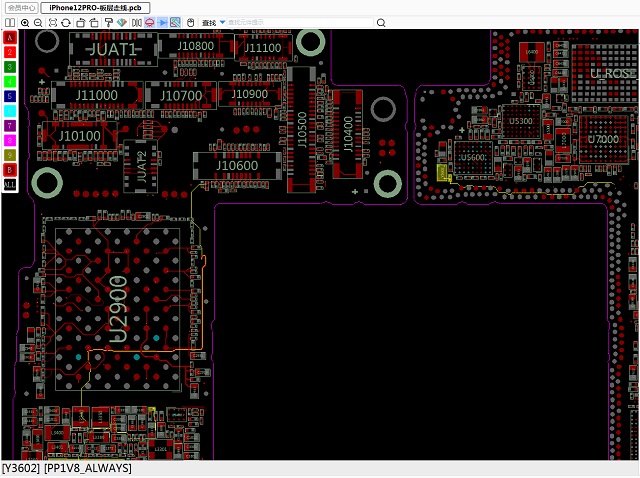This screenshot has height=478, width=640.
Task: Toggle layer A visibility button
Action: [x=10, y=37]
